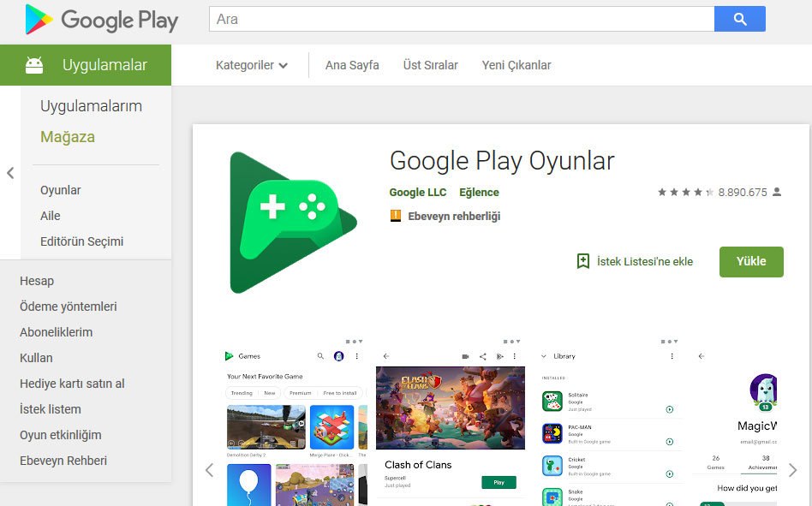Open the Hesap link
This screenshot has width=812, height=506.
[x=37, y=281]
